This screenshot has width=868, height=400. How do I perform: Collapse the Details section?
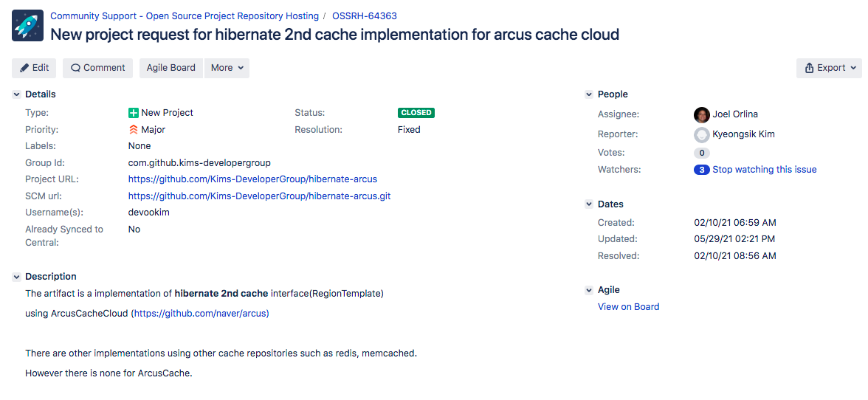pyautogui.click(x=16, y=94)
